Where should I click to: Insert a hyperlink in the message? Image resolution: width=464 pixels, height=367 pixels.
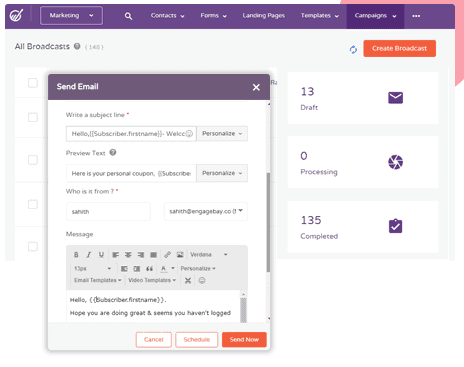click(167, 255)
